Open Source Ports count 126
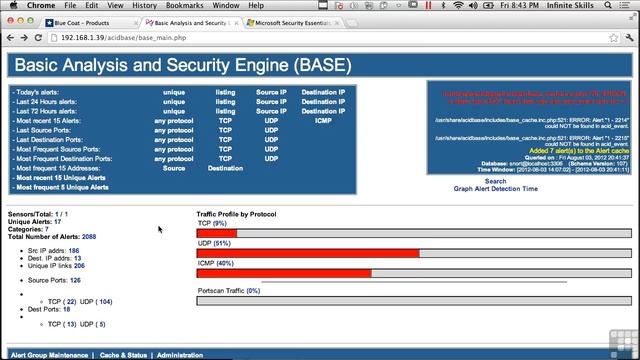Image resolution: width=640 pixels, height=360 pixels. [76, 280]
